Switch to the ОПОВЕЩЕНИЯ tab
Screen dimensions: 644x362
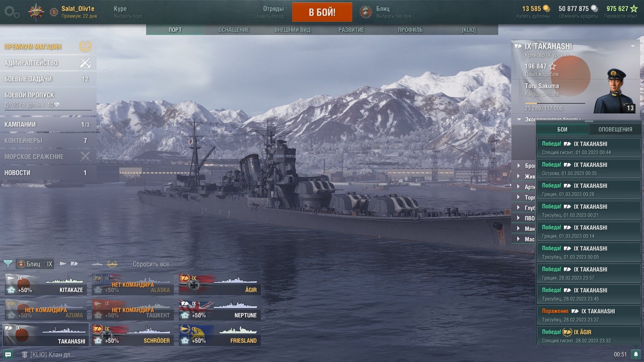615,130
